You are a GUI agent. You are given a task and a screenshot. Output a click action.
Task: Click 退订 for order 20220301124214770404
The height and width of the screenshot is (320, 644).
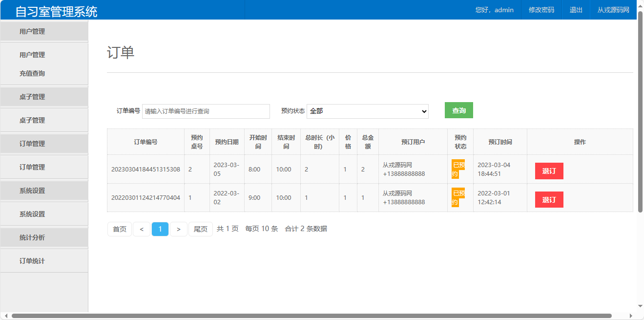549,199
